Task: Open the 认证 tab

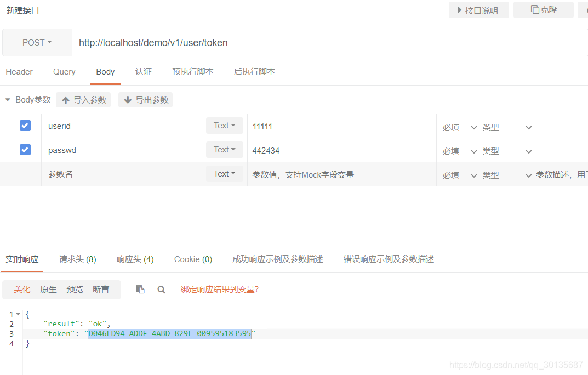Action: pos(143,72)
